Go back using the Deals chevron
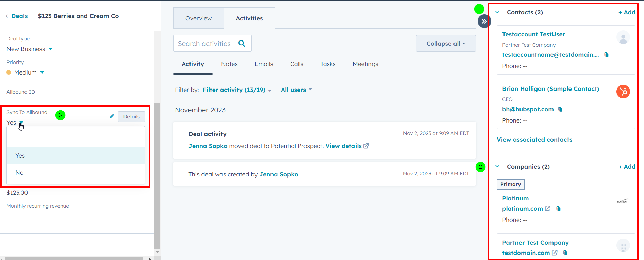 pyautogui.click(x=7, y=16)
